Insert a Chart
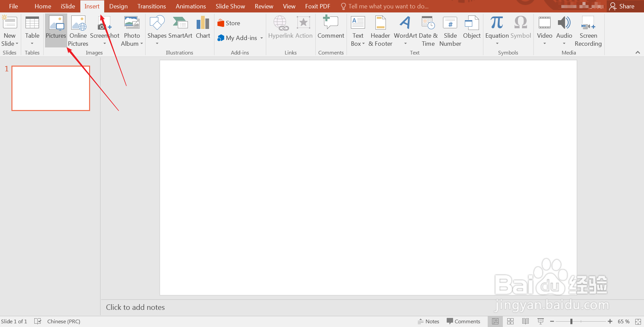Screen dimensions: 644x327 [203, 27]
